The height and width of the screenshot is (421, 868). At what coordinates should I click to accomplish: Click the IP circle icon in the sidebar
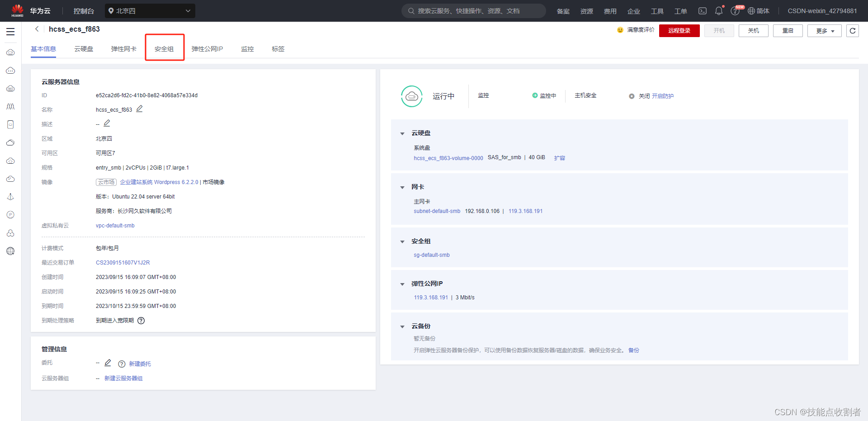[x=10, y=215]
